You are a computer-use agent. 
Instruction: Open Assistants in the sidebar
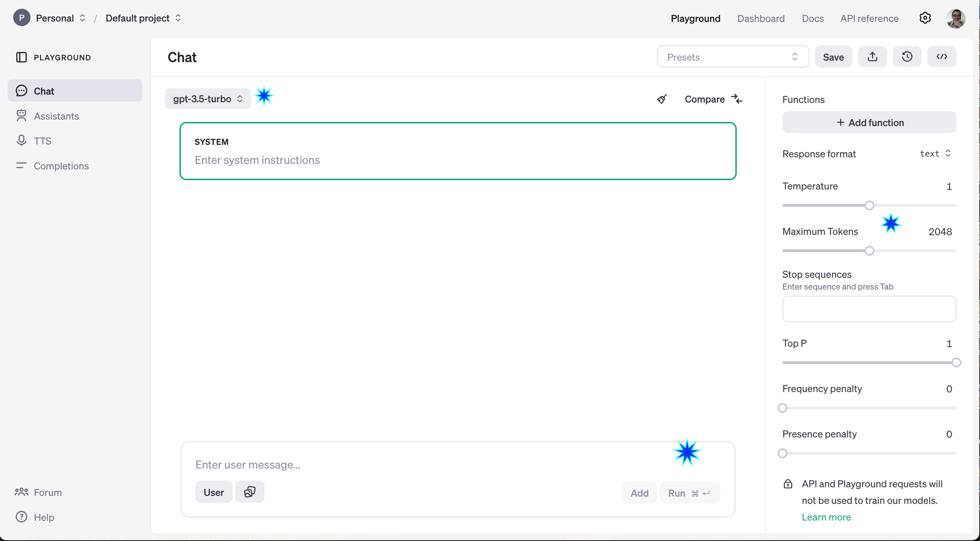tap(56, 116)
